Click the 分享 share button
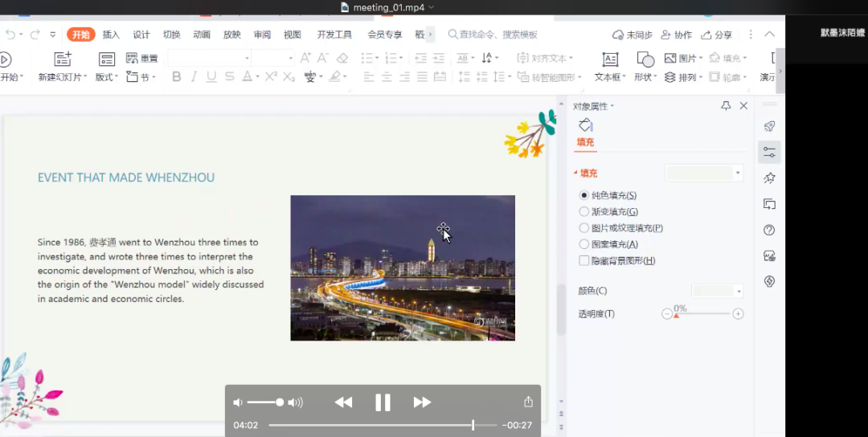 pyautogui.click(x=717, y=35)
